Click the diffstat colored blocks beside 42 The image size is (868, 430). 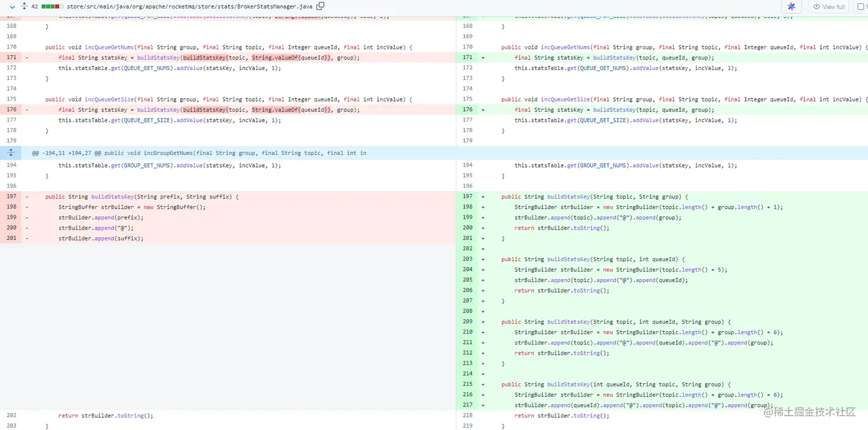pyautogui.click(x=53, y=6)
